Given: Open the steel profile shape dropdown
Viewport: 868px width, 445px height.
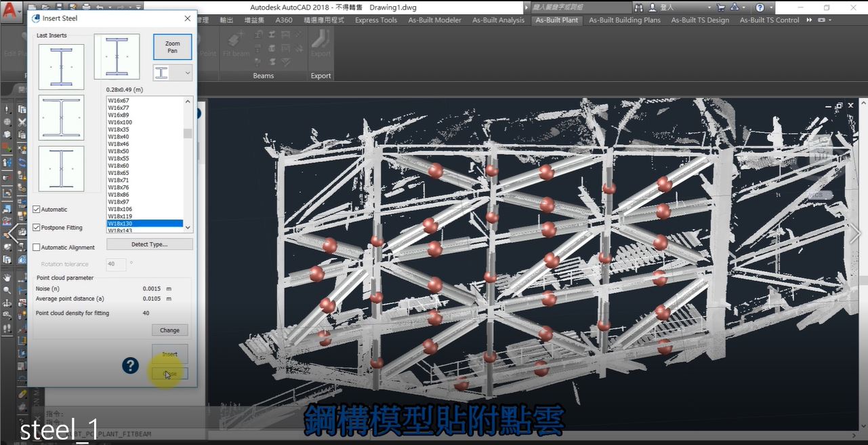Looking at the screenshot, I should coord(173,73).
